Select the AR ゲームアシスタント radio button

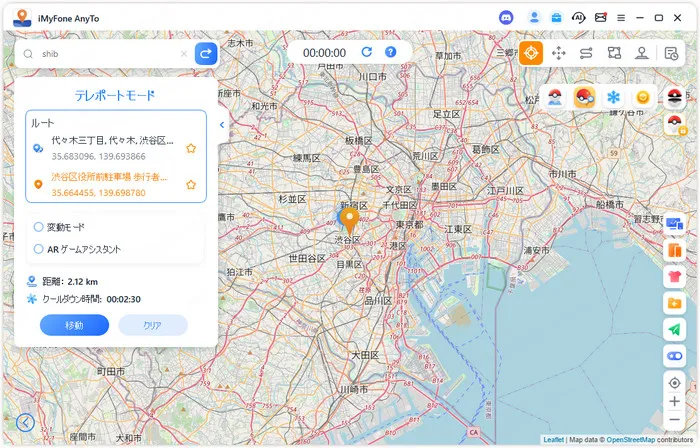(39, 249)
